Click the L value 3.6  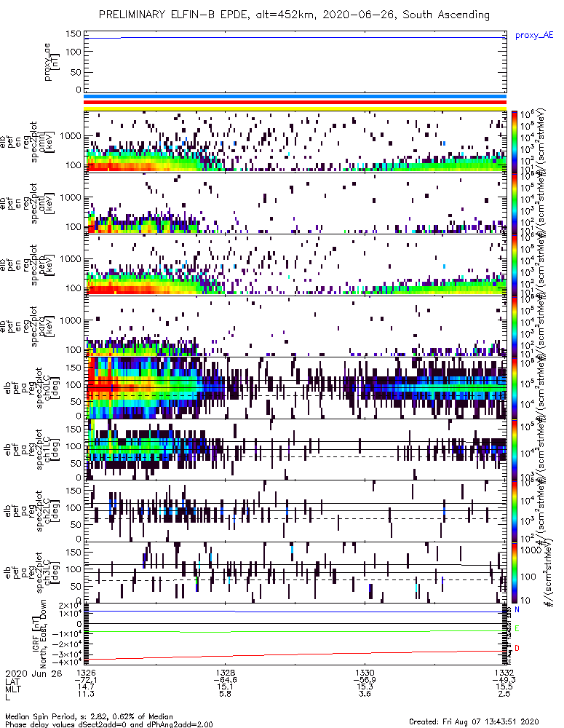pyautogui.click(x=365, y=694)
